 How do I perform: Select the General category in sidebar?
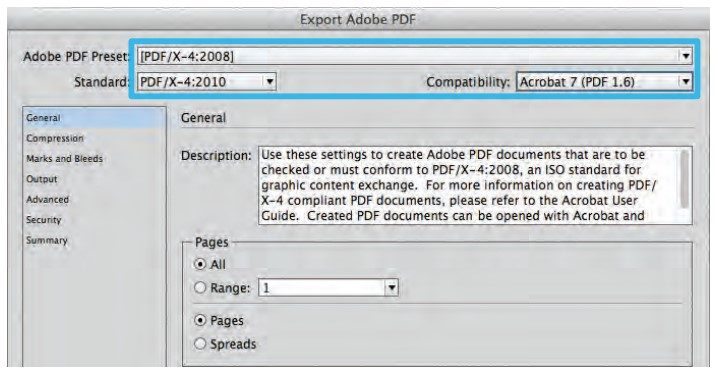coord(94,118)
